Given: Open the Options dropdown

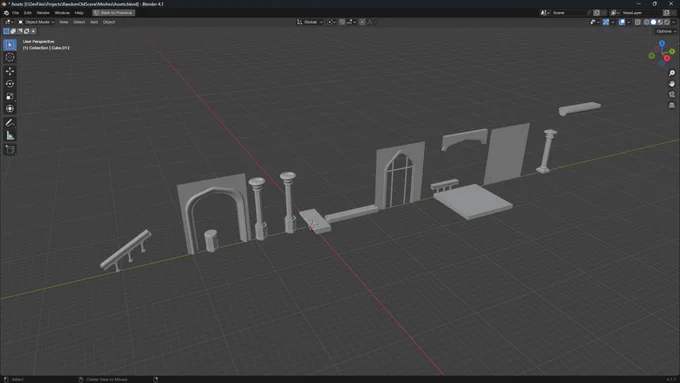Looking at the screenshot, I should (666, 31).
